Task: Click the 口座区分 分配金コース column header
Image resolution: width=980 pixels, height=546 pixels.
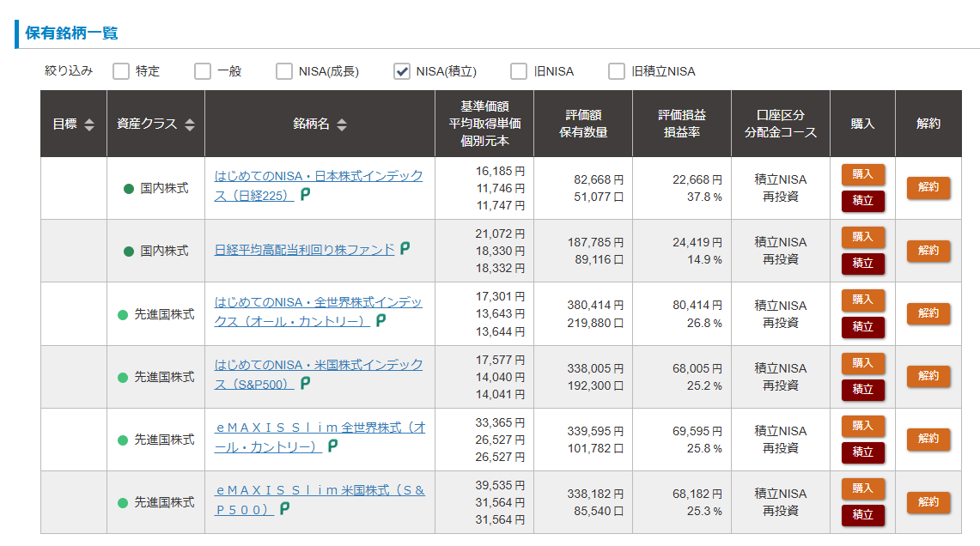Action: 781,124
